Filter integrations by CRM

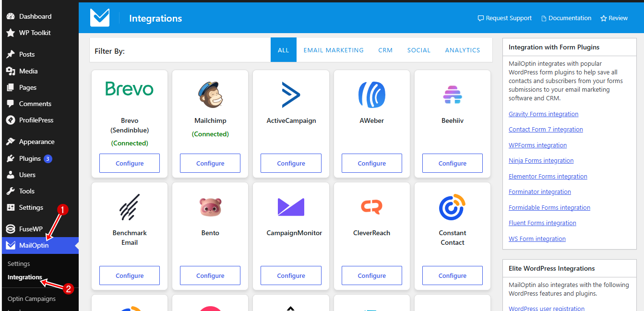click(385, 50)
